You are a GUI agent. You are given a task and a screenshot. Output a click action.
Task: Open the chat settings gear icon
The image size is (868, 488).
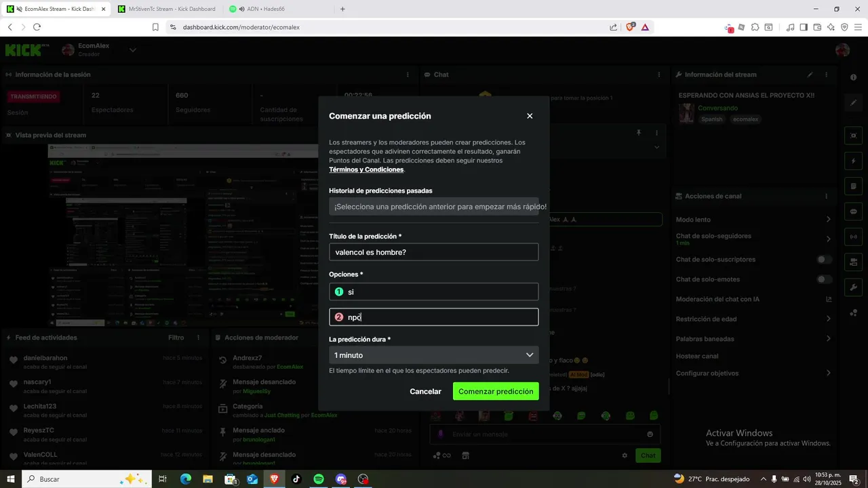625,455
